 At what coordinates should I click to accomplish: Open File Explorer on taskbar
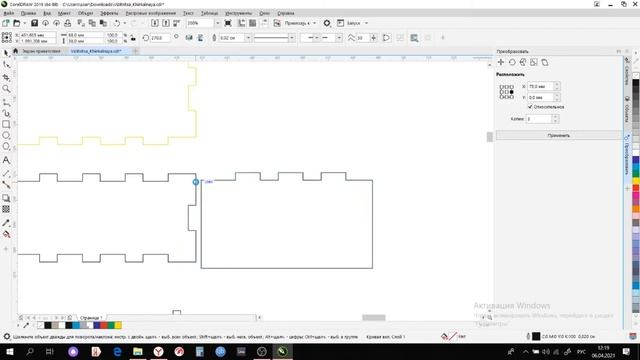[x=138, y=351]
